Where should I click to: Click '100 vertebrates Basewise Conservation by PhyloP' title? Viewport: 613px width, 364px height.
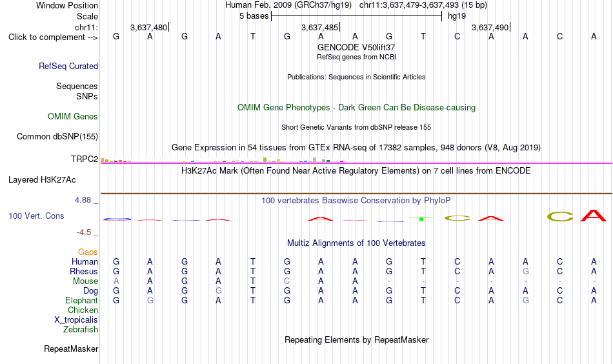coord(356,201)
